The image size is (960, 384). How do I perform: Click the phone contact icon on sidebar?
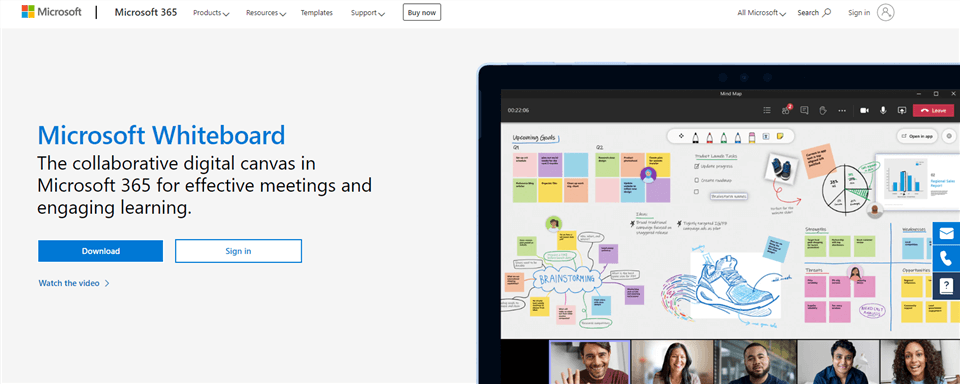coord(947,259)
